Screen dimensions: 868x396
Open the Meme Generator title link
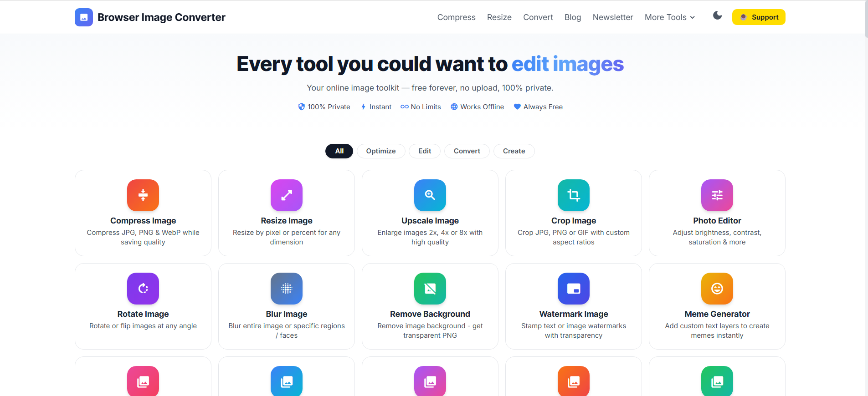717,314
